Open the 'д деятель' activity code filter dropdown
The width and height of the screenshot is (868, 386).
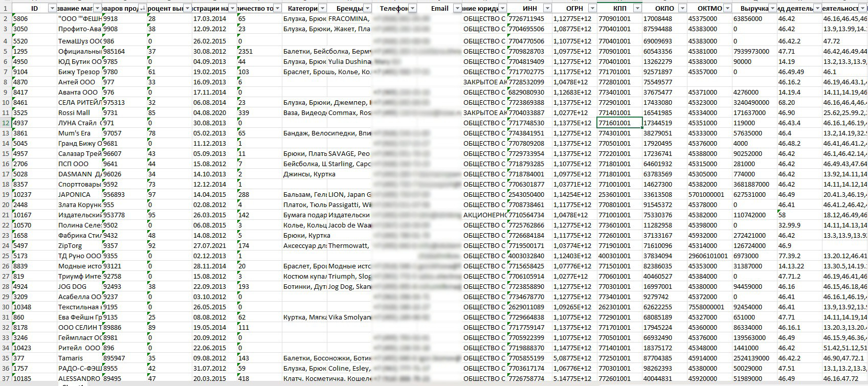pos(817,8)
